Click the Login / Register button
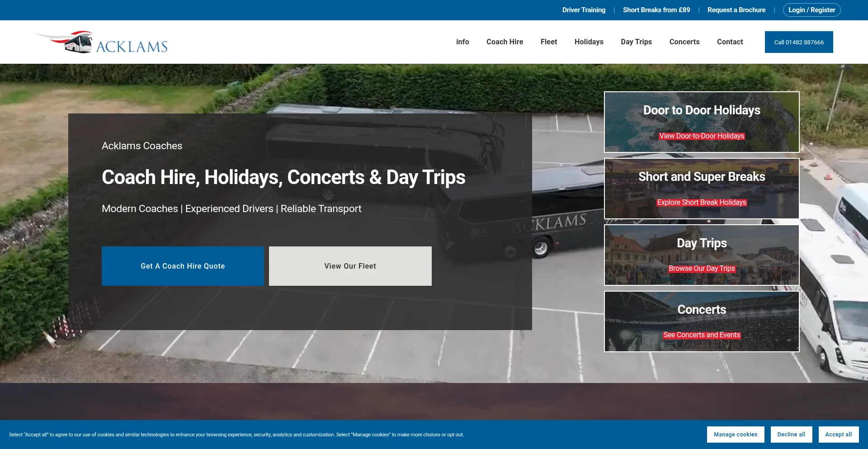Image resolution: width=868 pixels, height=449 pixels. click(x=812, y=10)
